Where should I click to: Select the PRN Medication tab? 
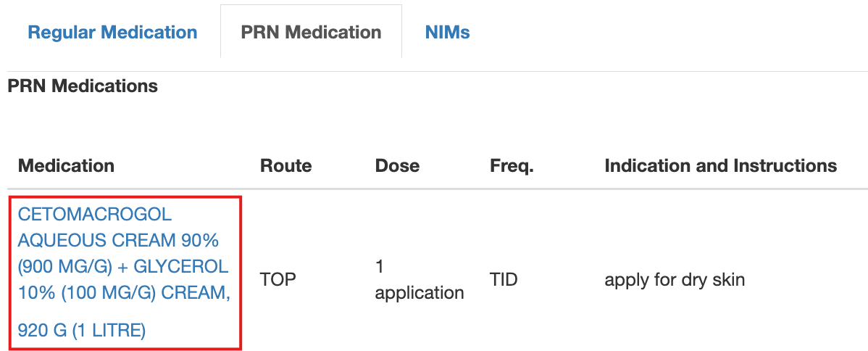tap(311, 33)
